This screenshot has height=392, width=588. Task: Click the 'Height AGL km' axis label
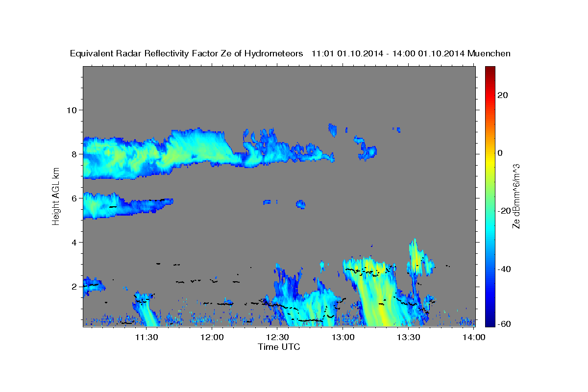(56, 196)
